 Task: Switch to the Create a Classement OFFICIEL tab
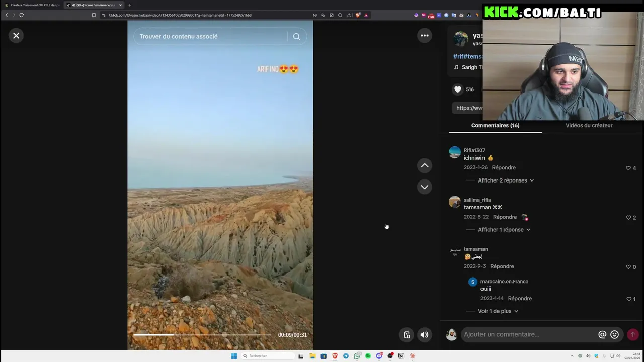coord(32,5)
